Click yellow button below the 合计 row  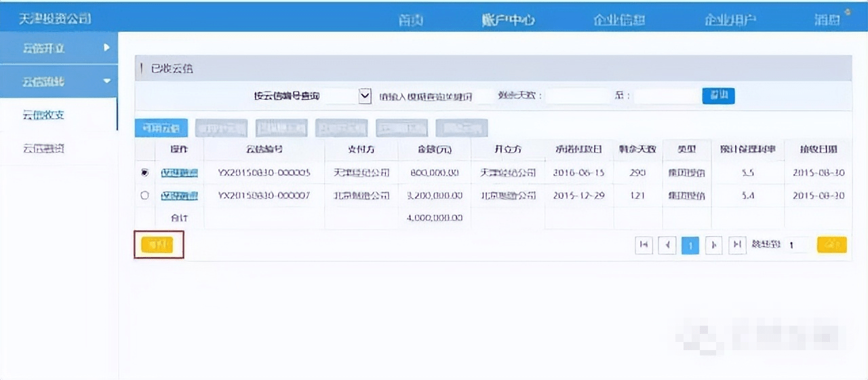tap(157, 245)
